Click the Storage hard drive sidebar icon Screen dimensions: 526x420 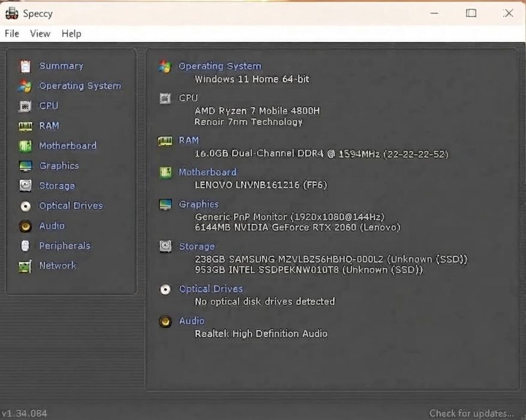point(25,185)
